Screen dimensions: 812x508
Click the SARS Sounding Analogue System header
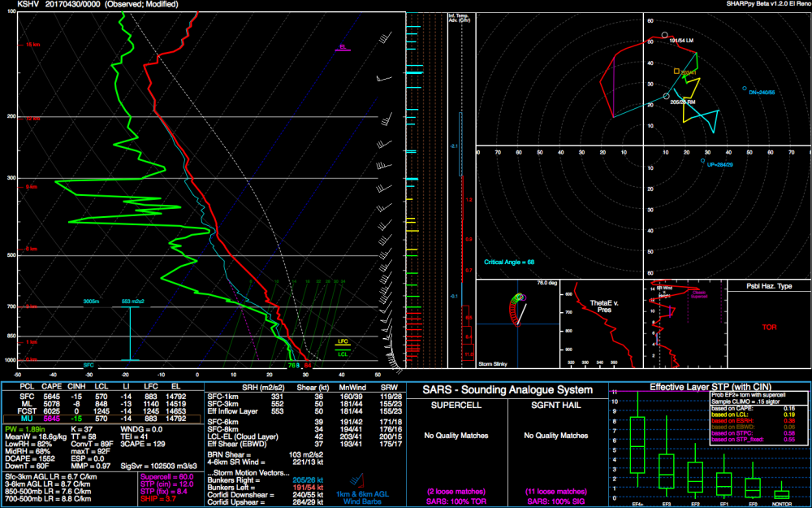click(x=508, y=390)
